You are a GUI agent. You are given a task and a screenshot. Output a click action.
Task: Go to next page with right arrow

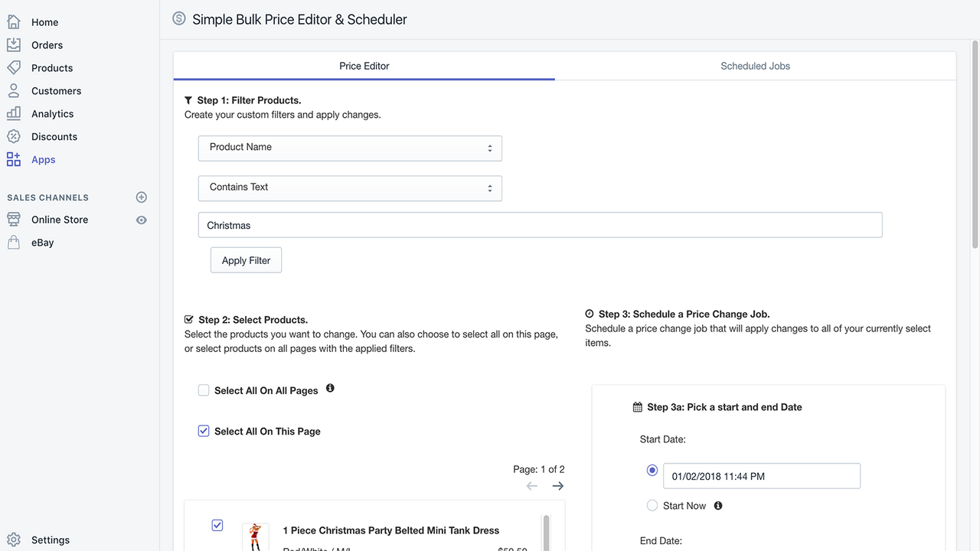[558, 486]
